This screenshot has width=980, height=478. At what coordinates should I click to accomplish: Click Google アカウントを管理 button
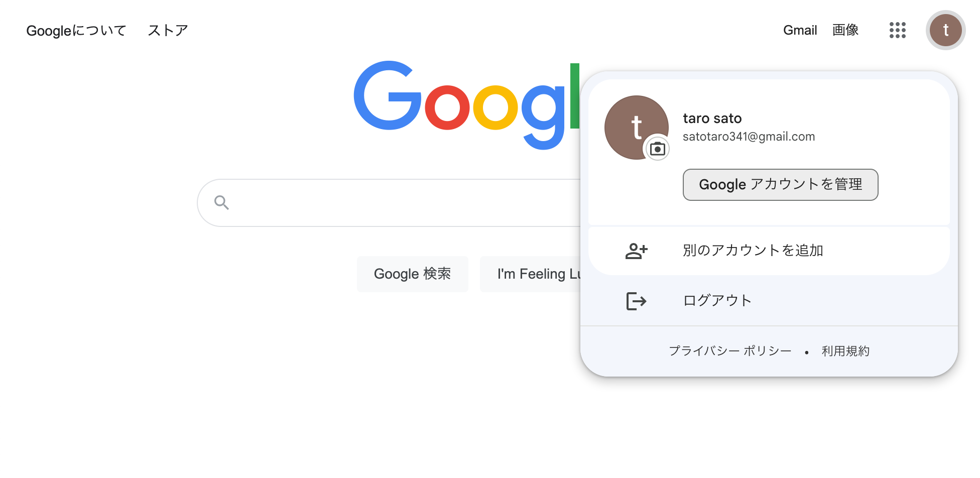click(780, 185)
